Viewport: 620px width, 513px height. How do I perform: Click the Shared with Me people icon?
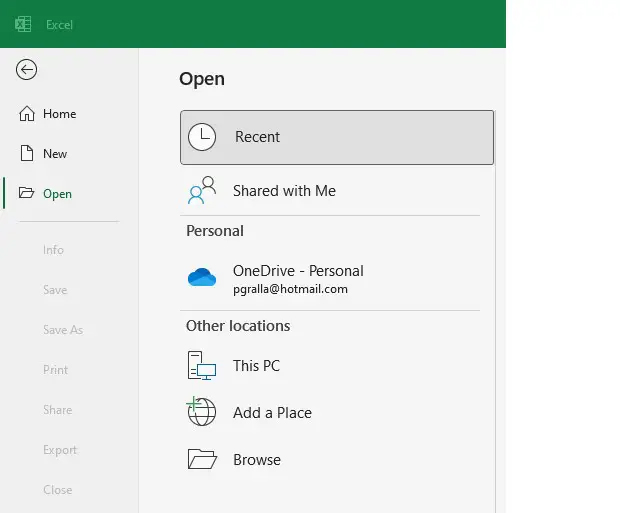(202, 191)
